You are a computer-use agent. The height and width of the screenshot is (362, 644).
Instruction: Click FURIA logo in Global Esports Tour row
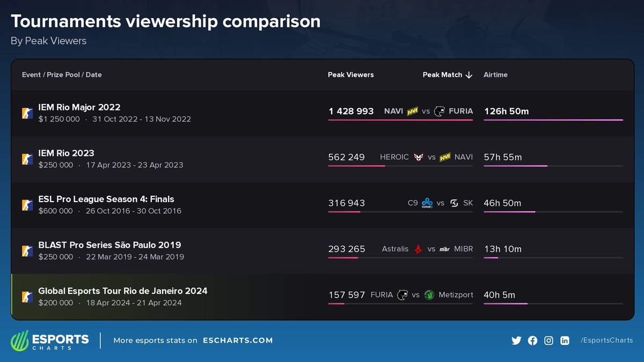[x=402, y=295]
